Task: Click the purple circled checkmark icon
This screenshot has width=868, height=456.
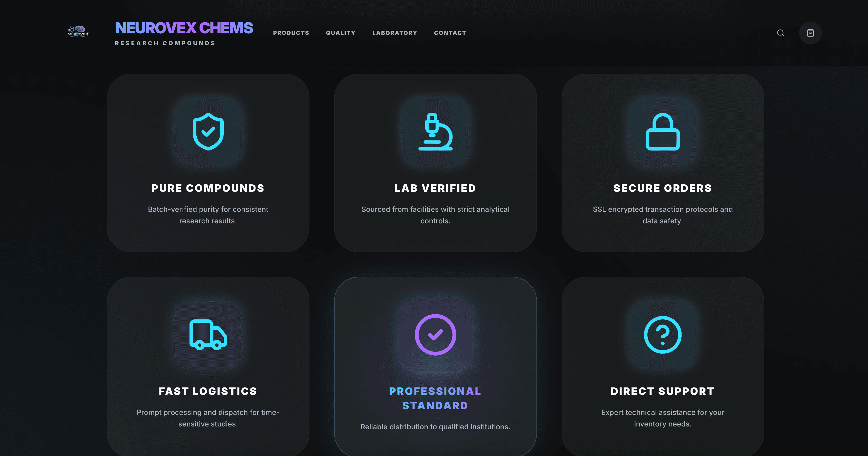Action: (x=435, y=334)
